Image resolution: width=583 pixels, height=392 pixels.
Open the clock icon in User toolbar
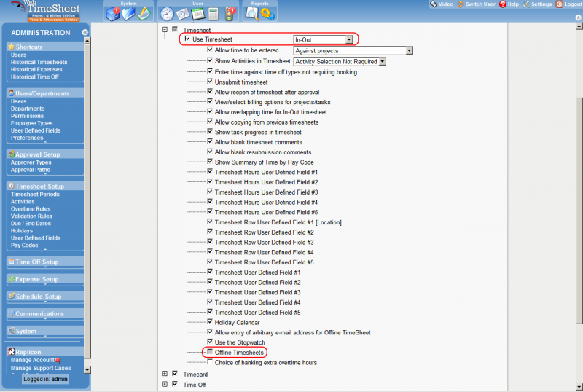167,14
